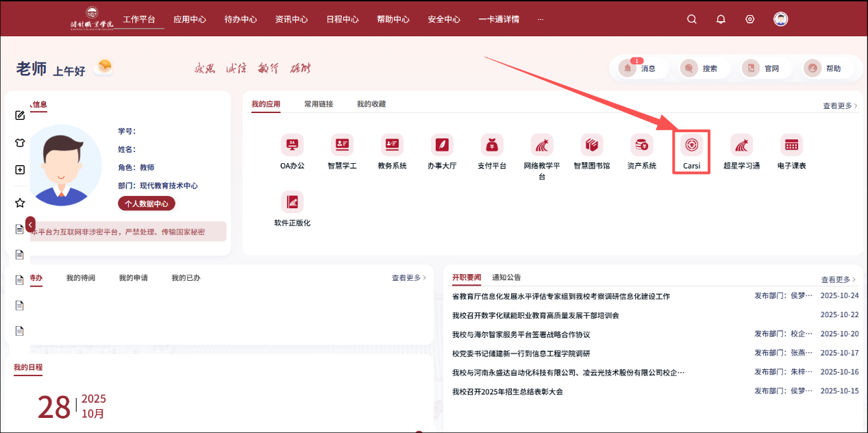
Task: Open 应用中心 in the top navigation
Action: [x=190, y=19]
